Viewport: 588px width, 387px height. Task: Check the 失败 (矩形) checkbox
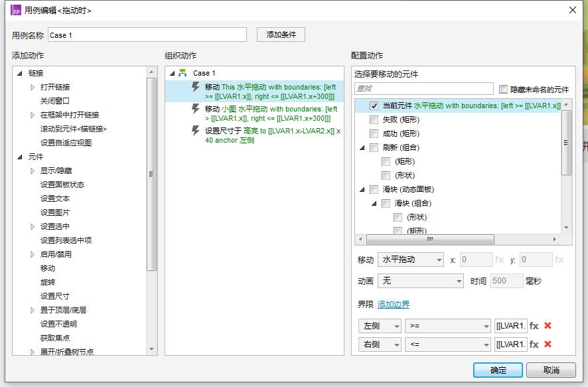tap(374, 119)
